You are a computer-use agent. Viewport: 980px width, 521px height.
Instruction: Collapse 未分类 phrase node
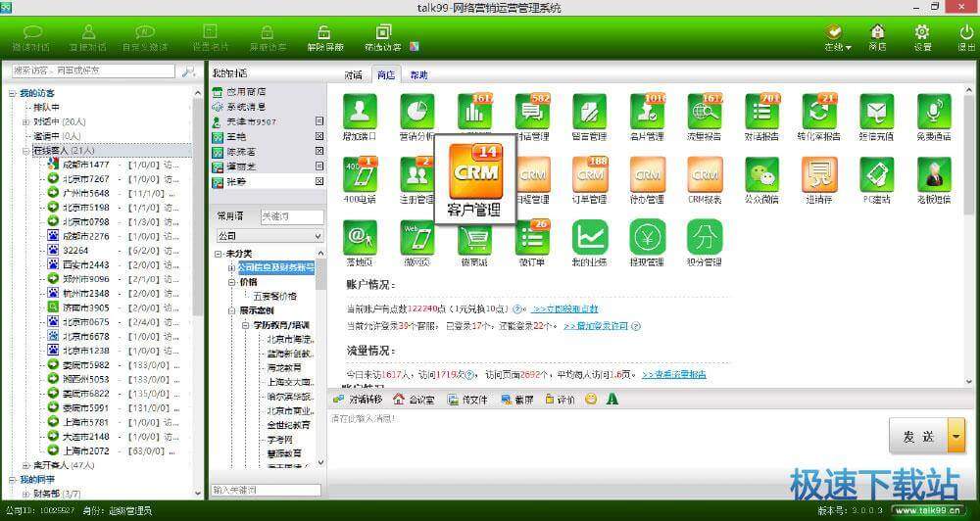tap(218, 254)
